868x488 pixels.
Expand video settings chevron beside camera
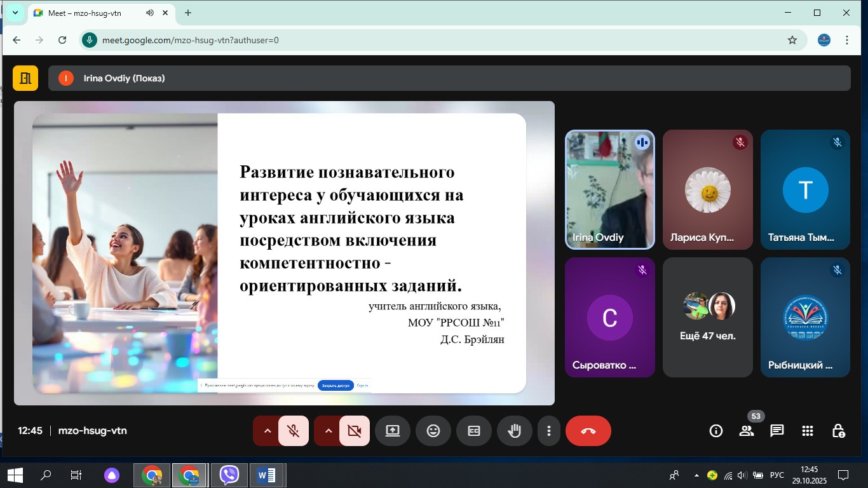(329, 431)
